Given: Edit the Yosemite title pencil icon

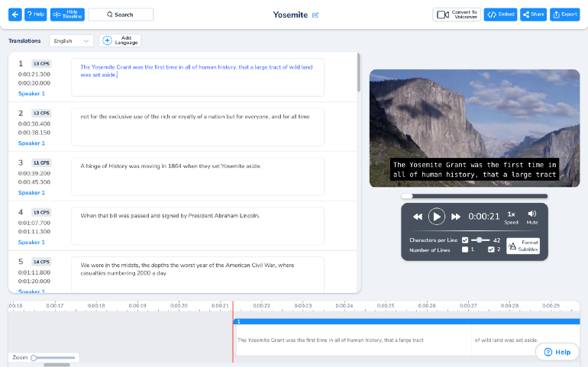Looking at the screenshot, I should tap(315, 15).
